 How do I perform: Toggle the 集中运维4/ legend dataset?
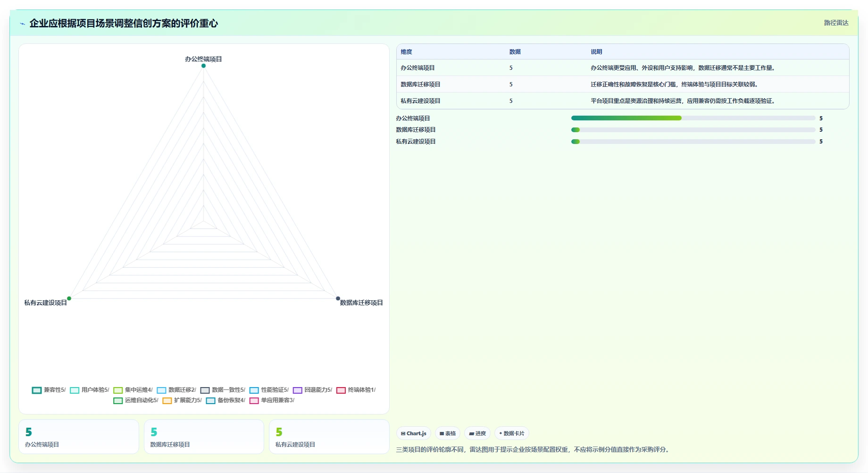click(x=133, y=390)
